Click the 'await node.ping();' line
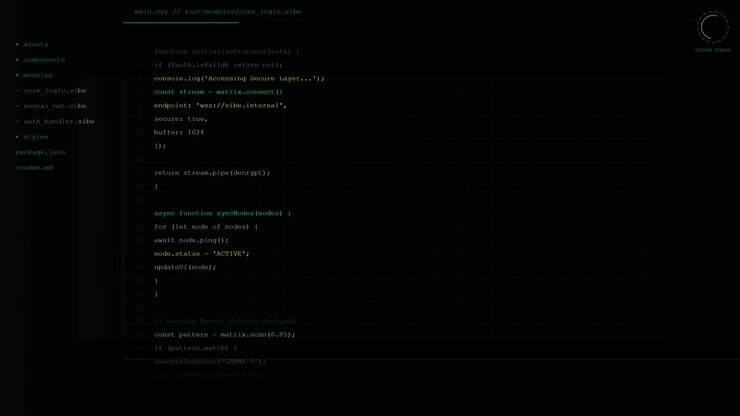The image size is (740, 416). click(191, 240)
